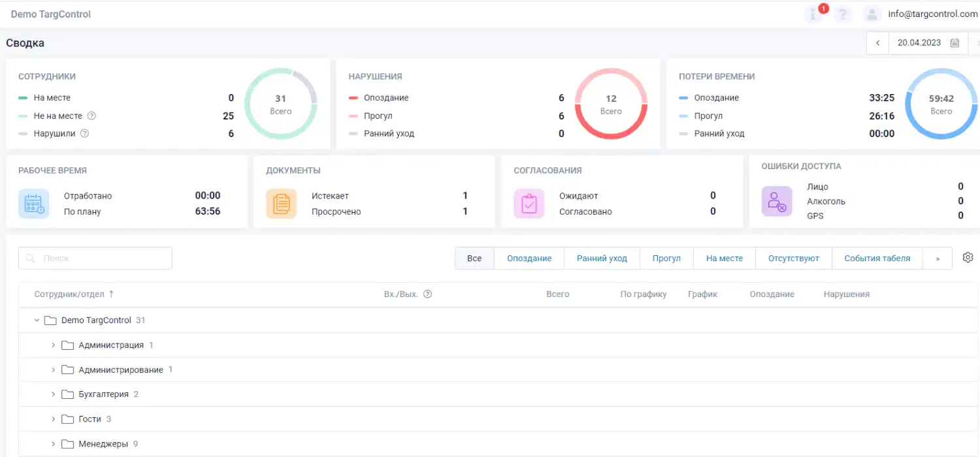This screenshot has height=457, width=980.
Task: Click the Администрирование folder icon
Action: [x=67, y=370]
